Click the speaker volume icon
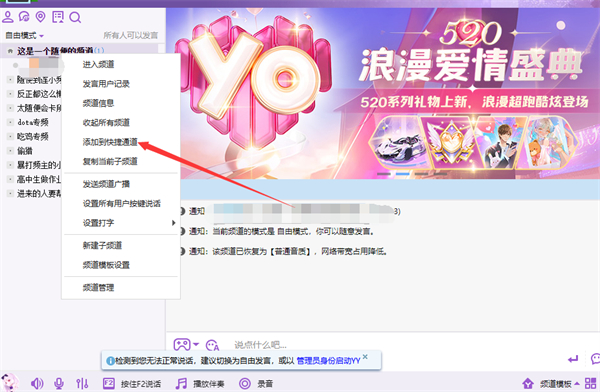This screenshot has height=392, width=600. pyautogui.click(x=37, y=383)
